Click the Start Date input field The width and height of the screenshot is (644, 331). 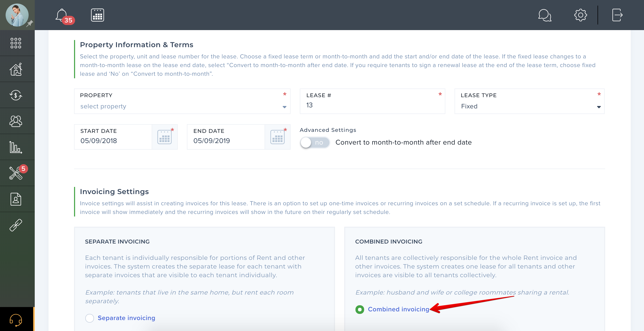[113, 137]
